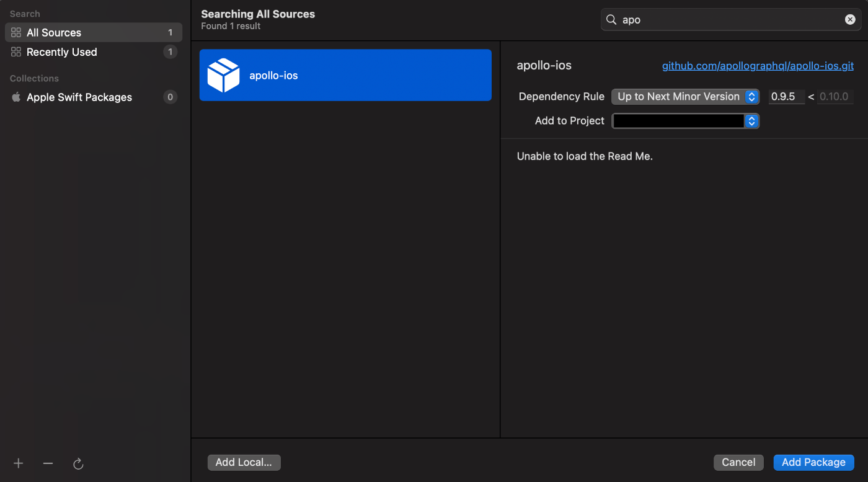Click the 'Found 1 result' subtitle
Image resolution: width=868 pixels, height=482 pixels.
click(231, 26)
